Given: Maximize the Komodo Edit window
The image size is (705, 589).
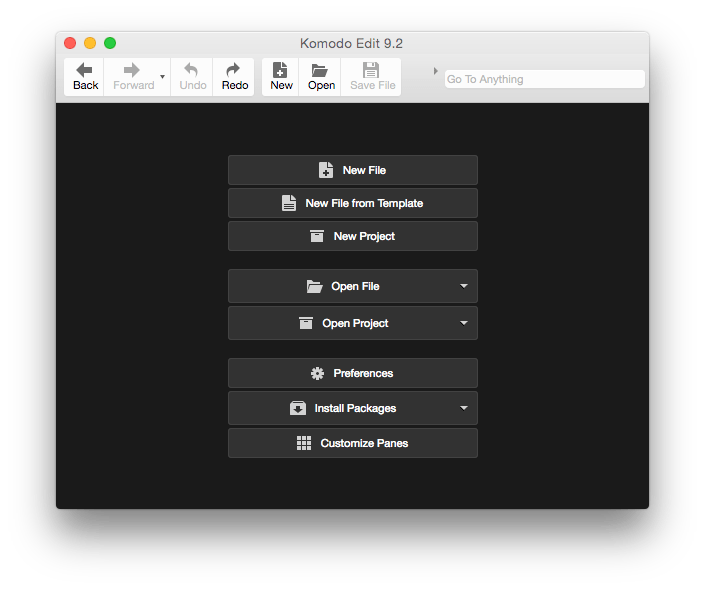Looking at the screenshot, I should pyautogui.click(x=110, y=43).
